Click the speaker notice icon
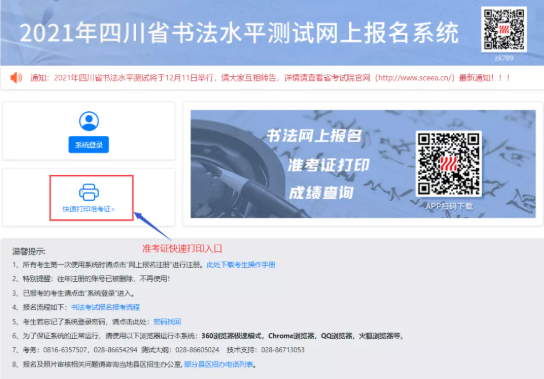The width and height of the screenshot is (544, 379). 16,77
